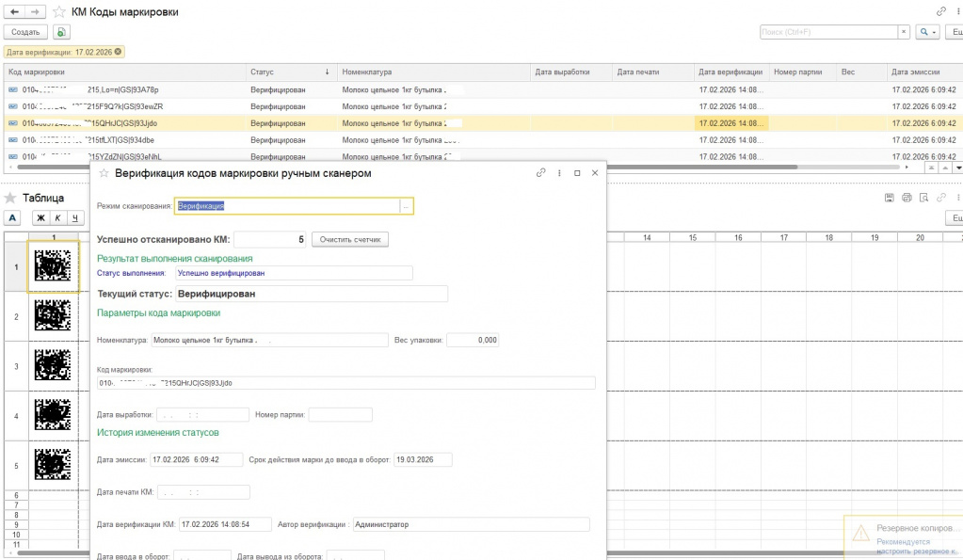Click the Номенклатура field in the dialog
The width and height of the screenshot is (963, 560).
pyautogui.click(x=269, y=340)
